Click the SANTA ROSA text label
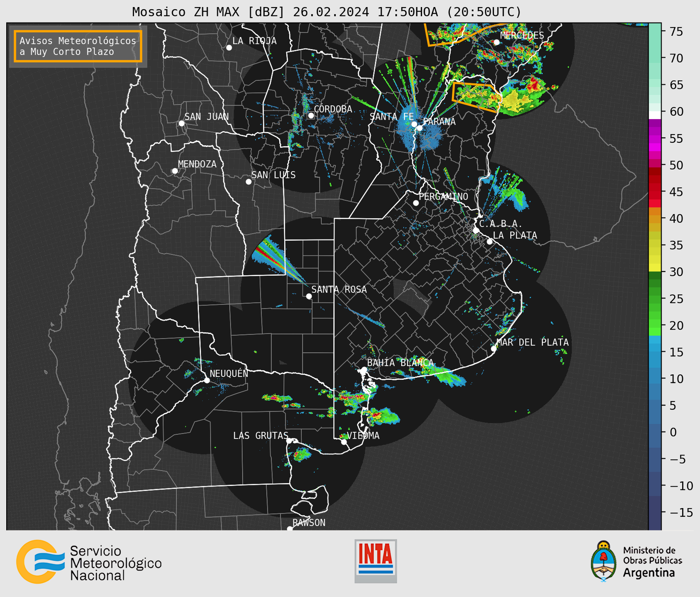The width and height of the screenshot is (700, 597). tap(339, 289)
